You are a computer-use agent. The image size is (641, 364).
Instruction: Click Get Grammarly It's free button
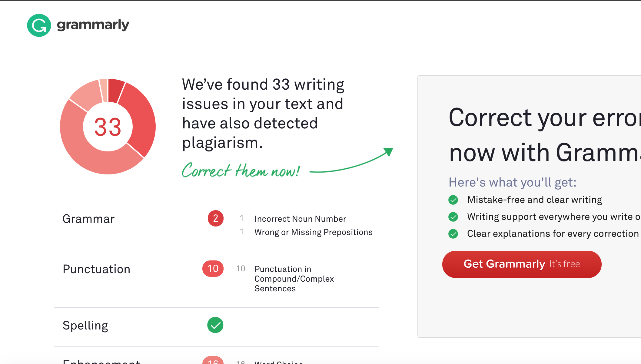tap(522, 264)
